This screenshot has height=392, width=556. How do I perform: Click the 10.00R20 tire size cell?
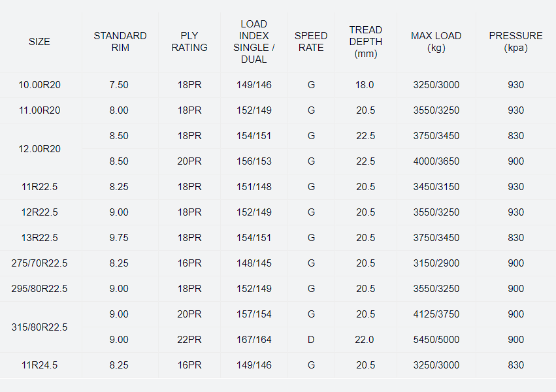tap(39, 85)
